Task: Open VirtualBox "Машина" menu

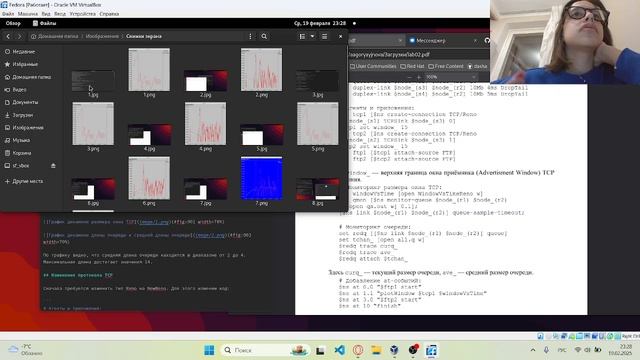Action: 28,13
